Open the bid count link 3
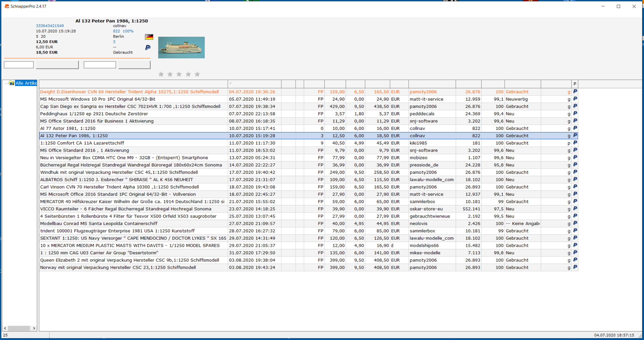 [114, 42]
